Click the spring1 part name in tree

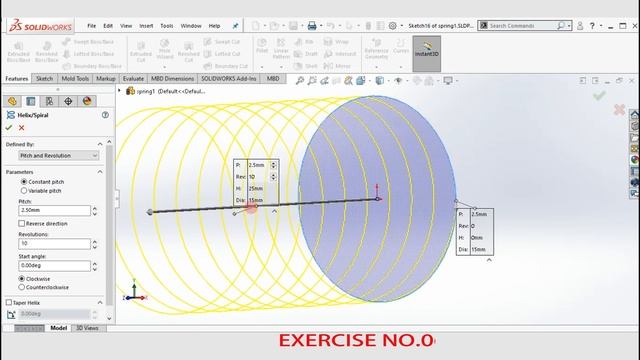(146, 91)
